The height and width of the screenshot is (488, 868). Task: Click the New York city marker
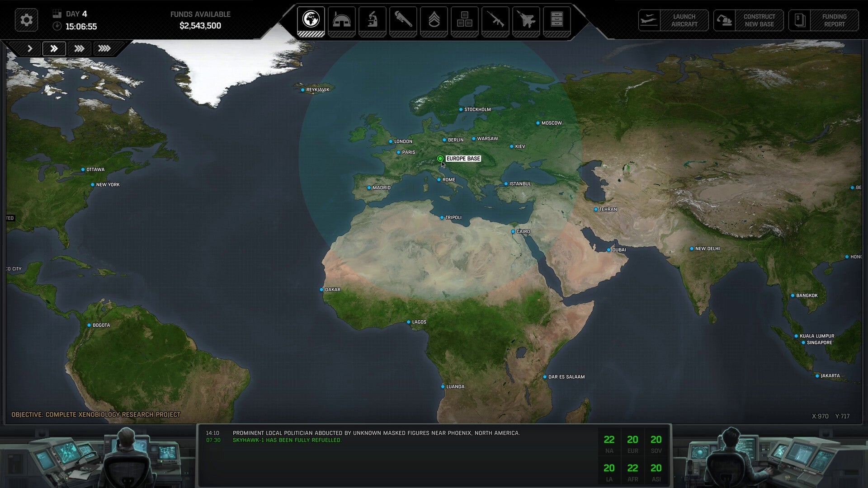pyautogui.click(x=93, y=184)
